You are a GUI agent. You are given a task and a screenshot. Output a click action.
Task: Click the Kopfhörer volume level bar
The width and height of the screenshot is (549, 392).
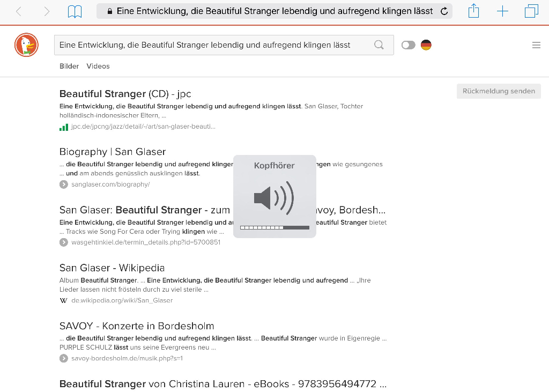[274, 228]
